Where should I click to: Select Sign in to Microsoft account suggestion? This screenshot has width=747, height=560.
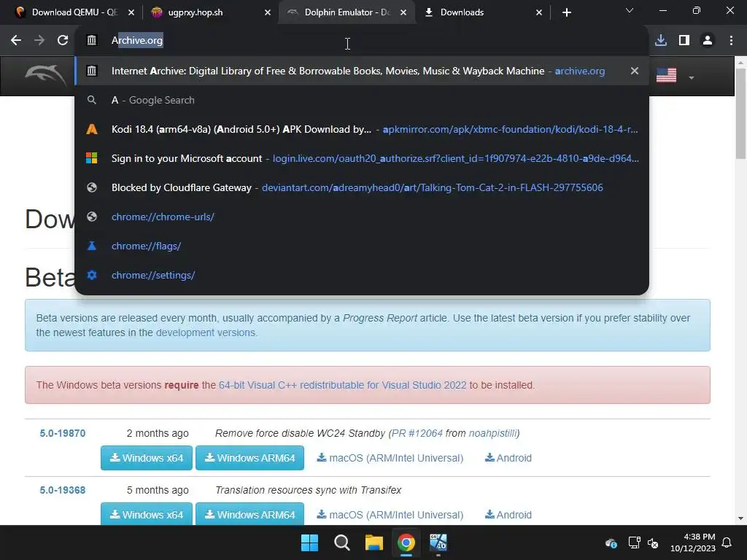coord(362,158)
